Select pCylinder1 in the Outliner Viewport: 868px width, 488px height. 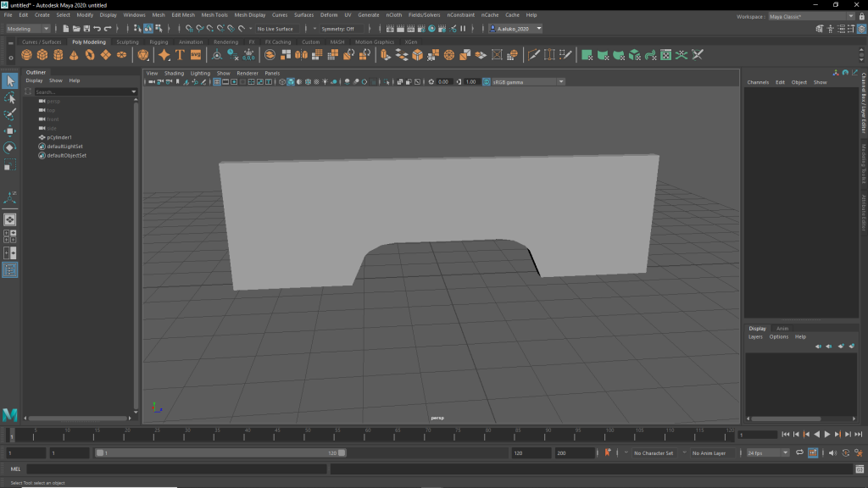(x=59, y=137)
